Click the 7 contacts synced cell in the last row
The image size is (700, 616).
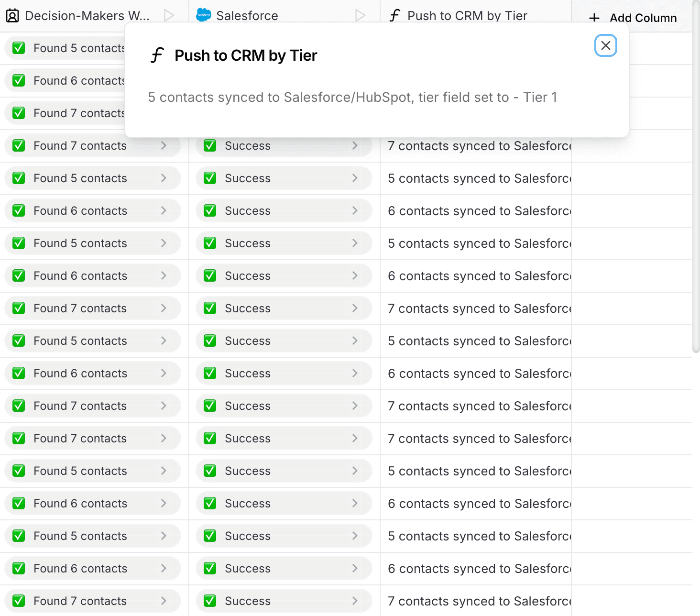[476, 601]
